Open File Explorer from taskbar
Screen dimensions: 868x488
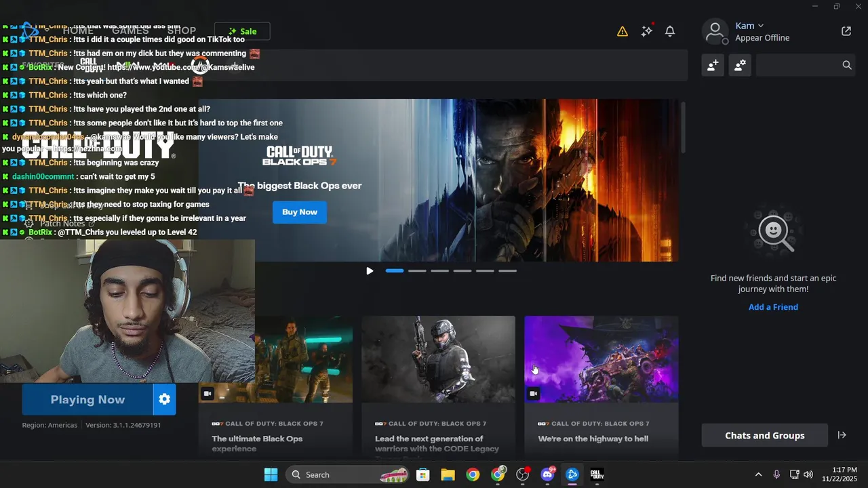(448, 474)
